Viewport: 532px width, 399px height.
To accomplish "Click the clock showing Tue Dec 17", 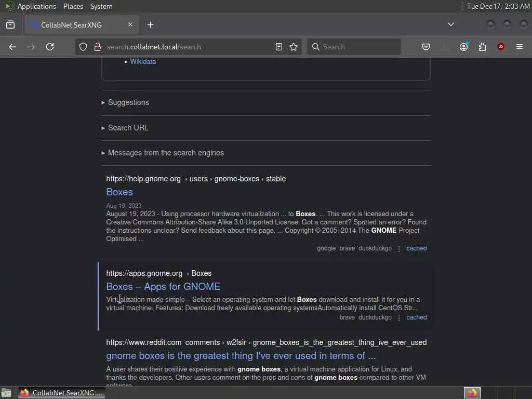I will [498, 6].
